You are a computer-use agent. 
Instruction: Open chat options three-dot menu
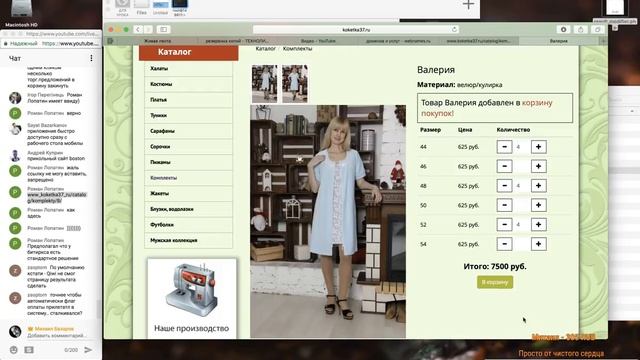91,58
